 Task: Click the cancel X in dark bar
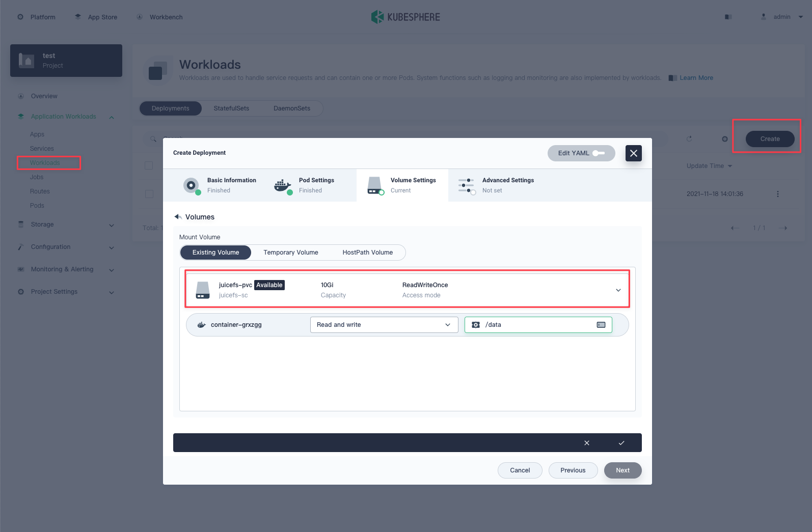[586, 443]
